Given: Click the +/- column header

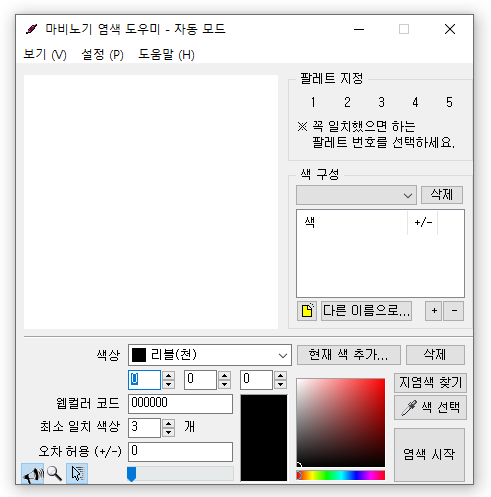Looking at the screenshot, I should point(423,222).
